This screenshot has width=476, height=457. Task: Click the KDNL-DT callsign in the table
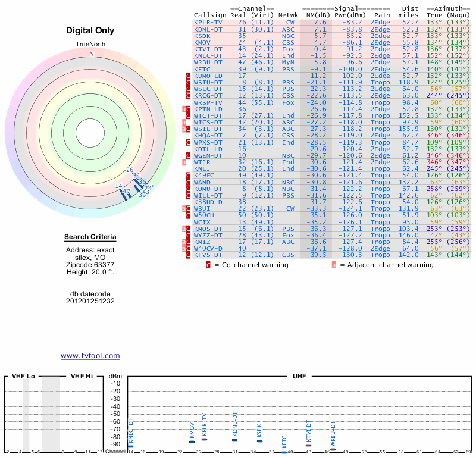point(208,29)
